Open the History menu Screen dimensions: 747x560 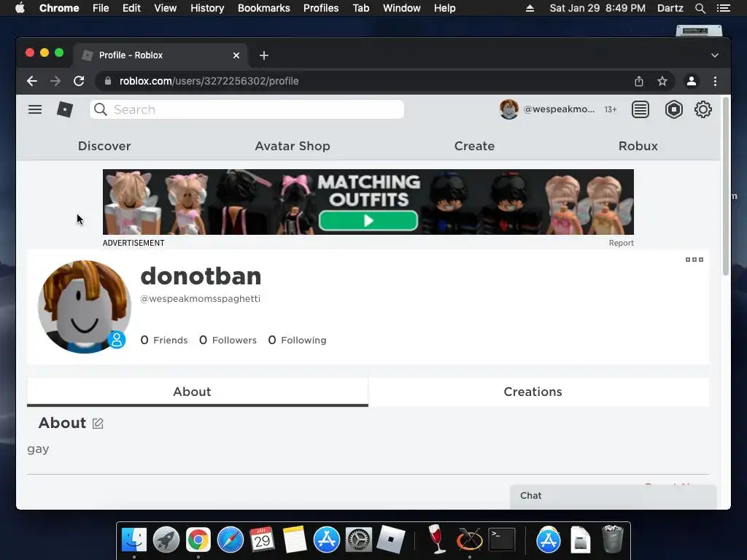[x=207, y=8]
